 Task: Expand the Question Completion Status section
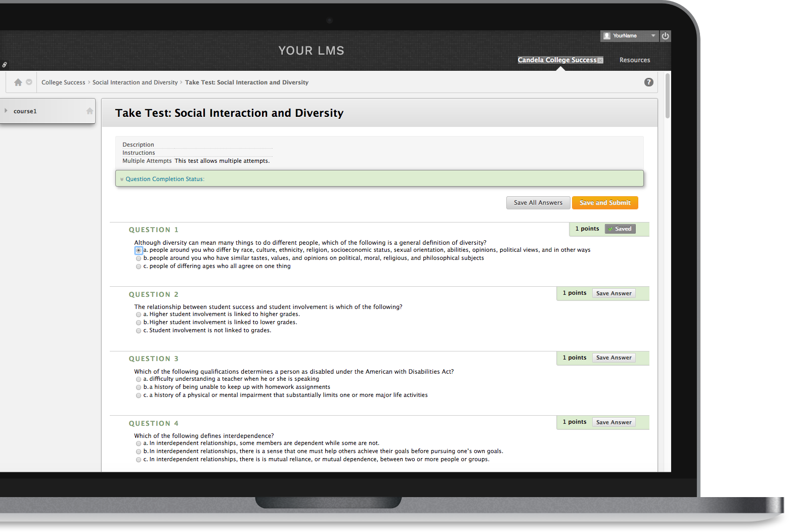[x=122, y=180]
